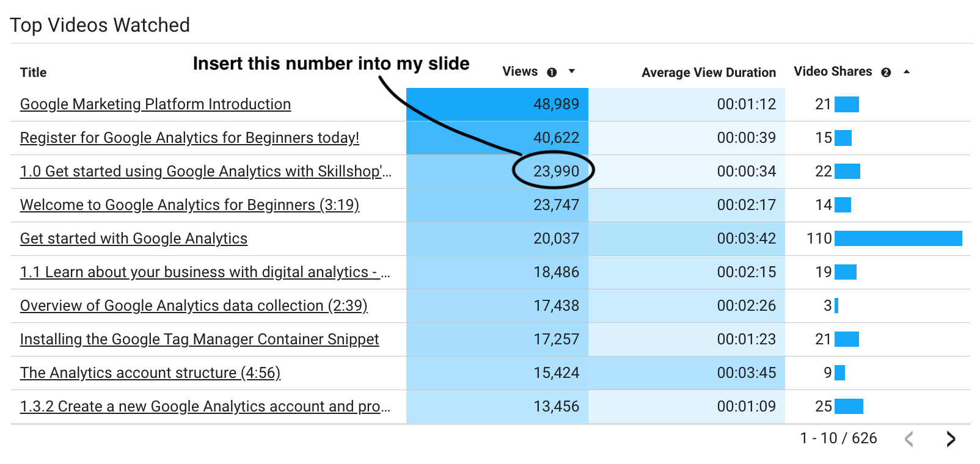Select the 17,438 views cell
The width and height of the screenshot is (980, 464).
tap(497, 306)
